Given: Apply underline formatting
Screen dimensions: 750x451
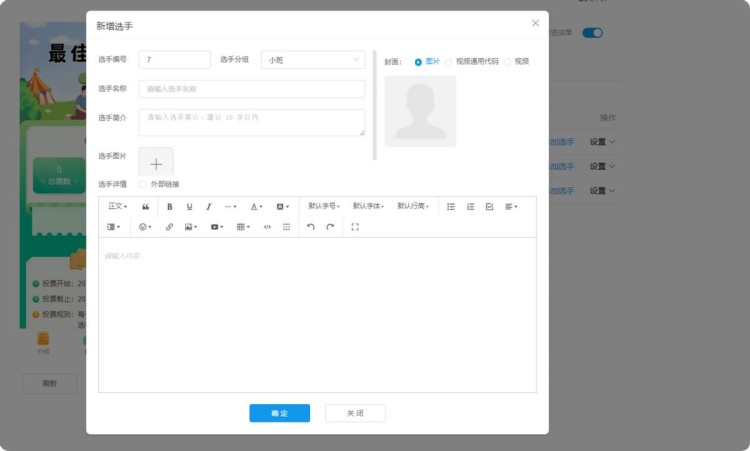Looking at the screenshot, I should tap(189, 207).
